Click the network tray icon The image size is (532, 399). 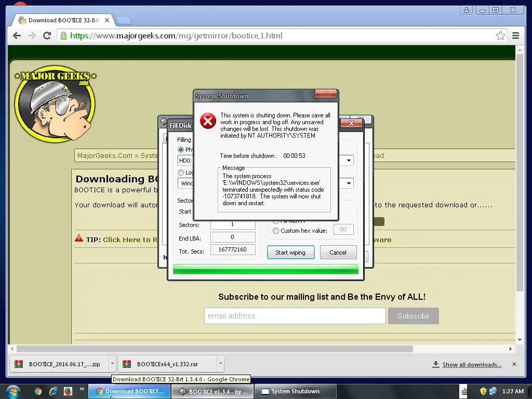pyautogui.click(x=493, y=391)
